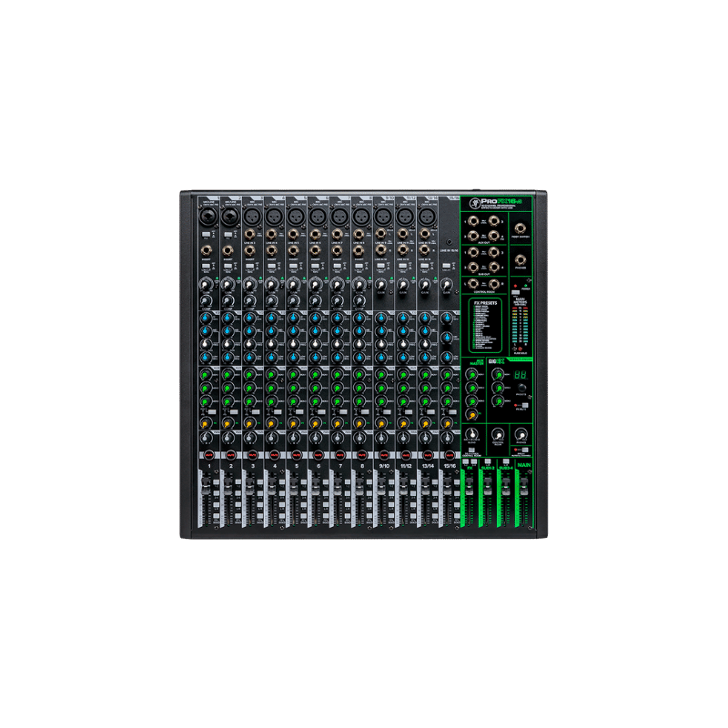Click the main stereo meter display

tap(519, 326)
